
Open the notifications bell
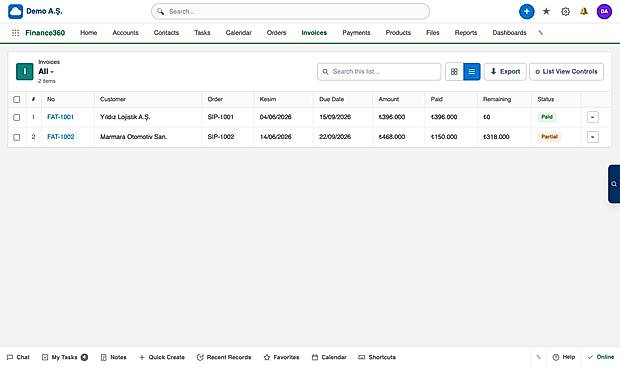coord(584,11)
